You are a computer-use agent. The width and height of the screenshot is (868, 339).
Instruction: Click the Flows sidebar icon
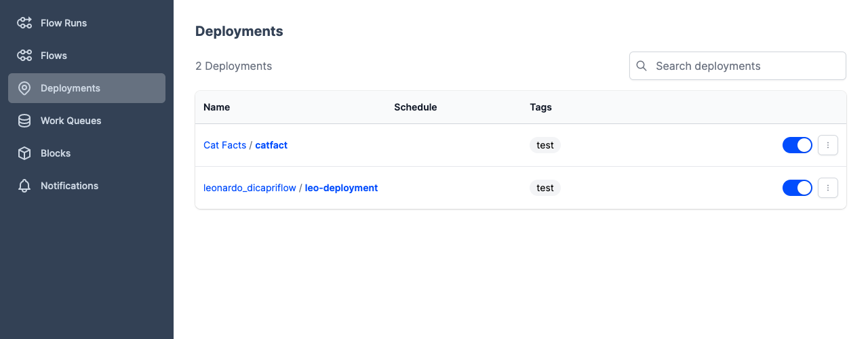pos(24,56)
